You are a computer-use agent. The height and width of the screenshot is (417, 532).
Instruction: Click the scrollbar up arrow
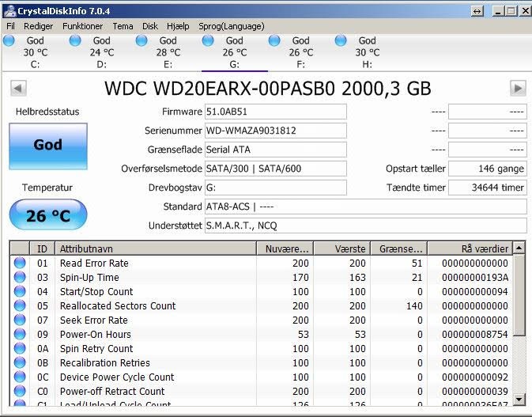[x=519, y=248]
